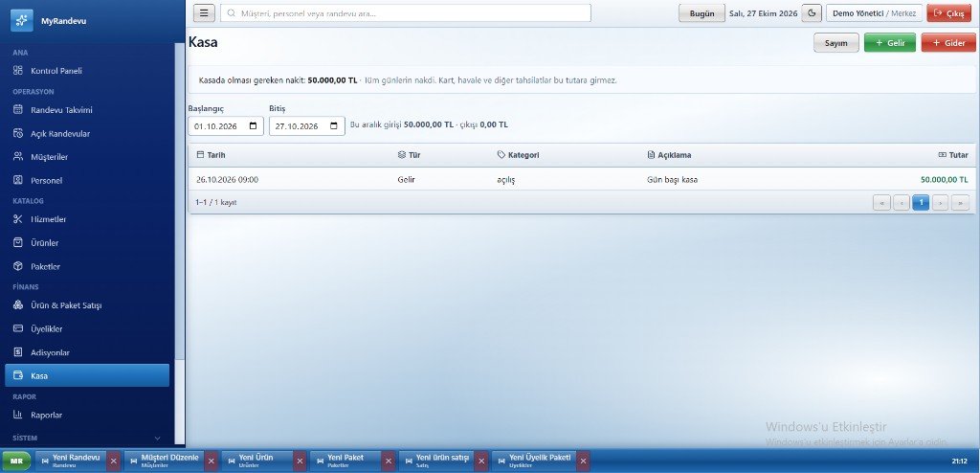Collapse the SİSTEM section chevron
Screen dimensions: 980x473
[x=158, y=438]
